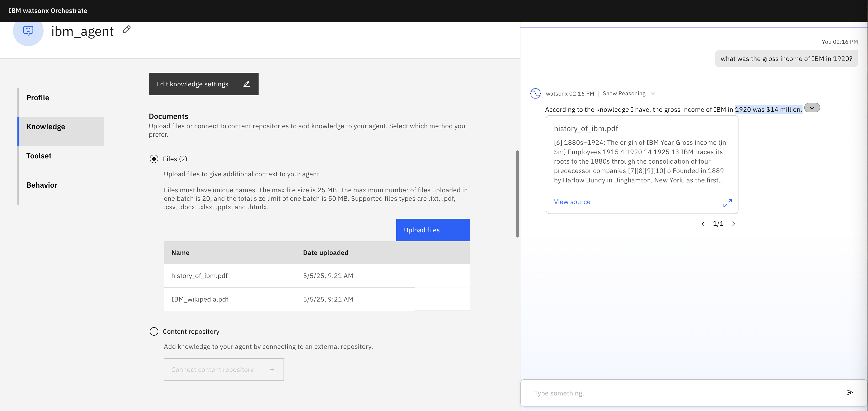This screenshot has width=868, height=411.
Task: Select the IBM_wikipedia.pdf file row
Action: tap(317, 299)
